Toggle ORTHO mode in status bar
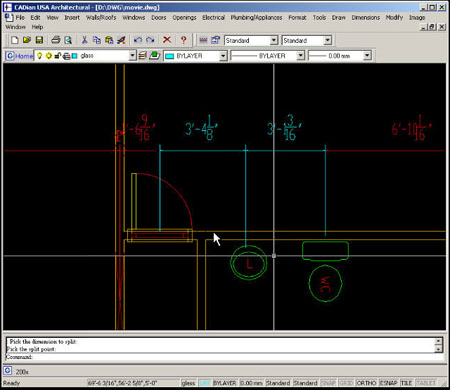This screenshot has width=450, height=390. (366, 383)
